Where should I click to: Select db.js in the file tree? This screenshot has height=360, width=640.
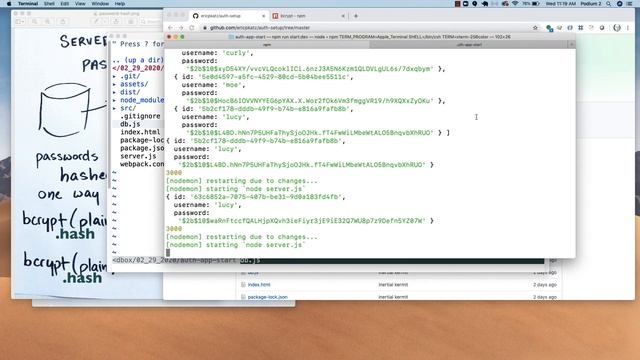[130, 124]
